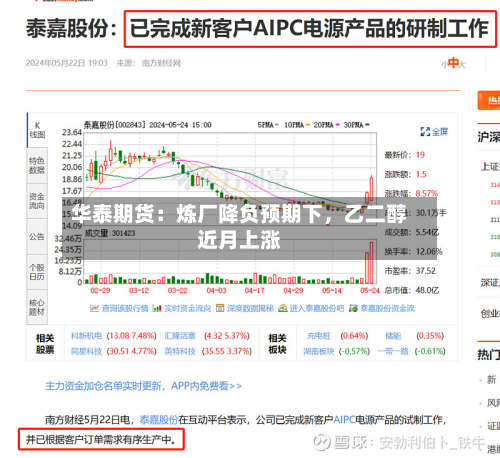Open the 充电桩 related sector
Viewport: 500px width, 458px height.
point(318,336)
